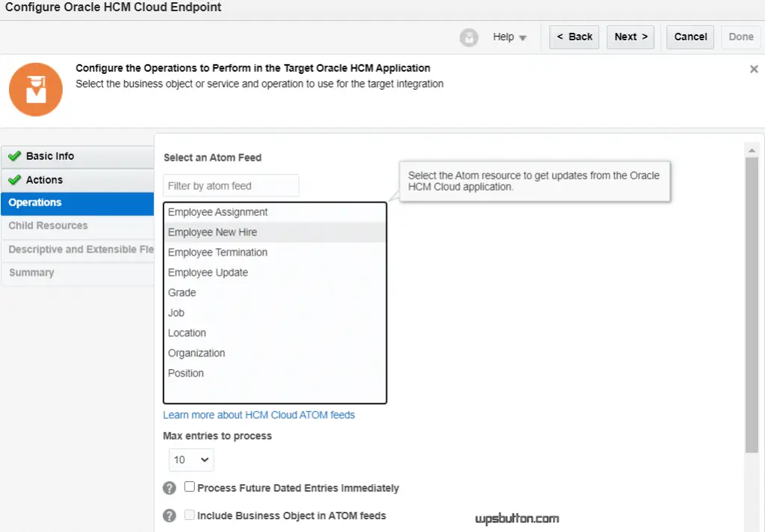This screenshot has width=765, height=532.
Task: Open the Summary step
Action: 78,273
